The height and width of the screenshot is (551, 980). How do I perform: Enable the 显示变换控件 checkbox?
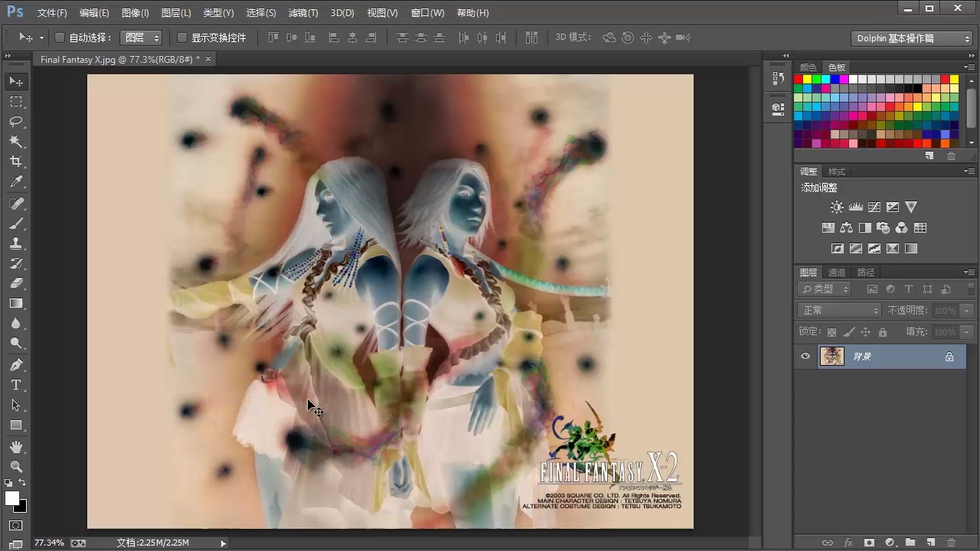[182, 37]
